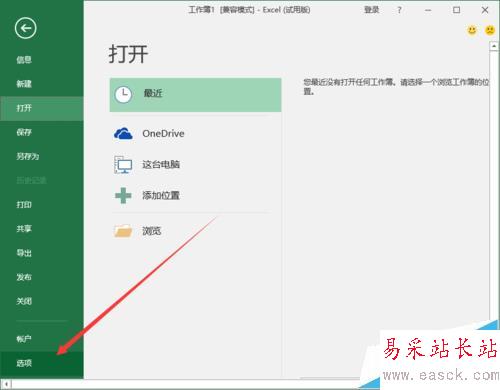The height and width of the screenshot is (390, 500).
Task: Click the green plus 添加位置 icon
Action: 123,196
